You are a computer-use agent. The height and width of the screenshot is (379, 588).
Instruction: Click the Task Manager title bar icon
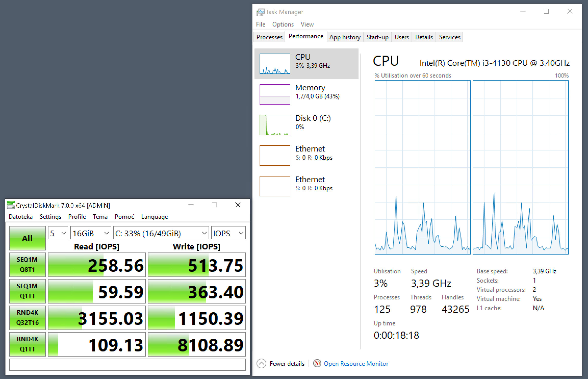(260, 12)
